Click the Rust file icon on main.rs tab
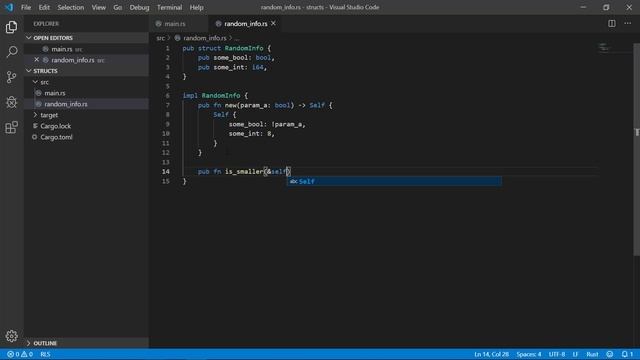The width and height of the screenshot is (640, 360). [158, 24]
